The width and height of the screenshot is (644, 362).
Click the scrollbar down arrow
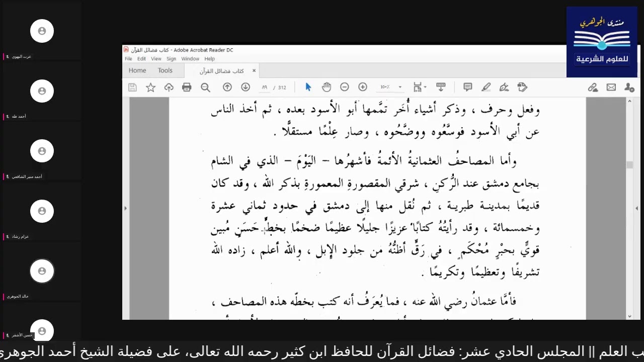[x=629, y=316]
